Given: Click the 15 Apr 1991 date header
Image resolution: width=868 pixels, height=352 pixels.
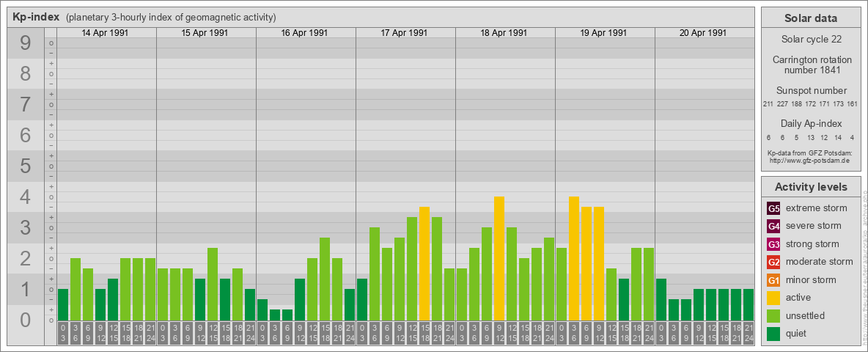Looking at the screenshot, I should pyautogui.click(x=205, y=33).
